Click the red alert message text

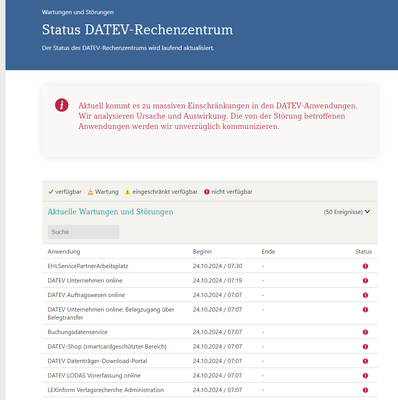point(218,116)
